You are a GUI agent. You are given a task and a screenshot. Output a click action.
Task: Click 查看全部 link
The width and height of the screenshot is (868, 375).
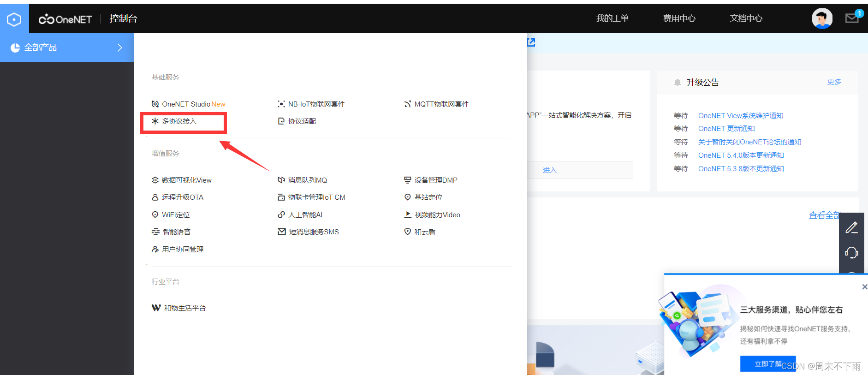coord(825,215)
